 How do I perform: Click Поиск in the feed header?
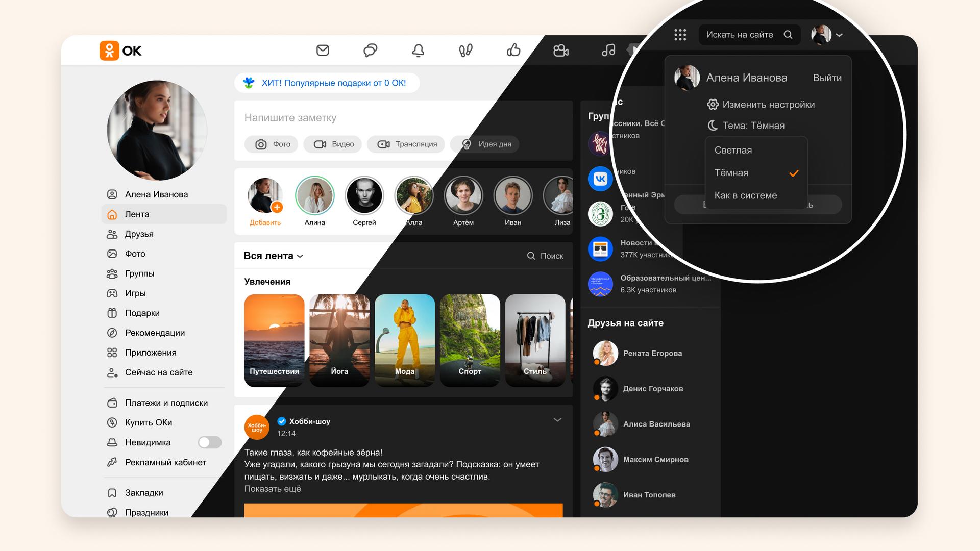[x=545, y=256]
